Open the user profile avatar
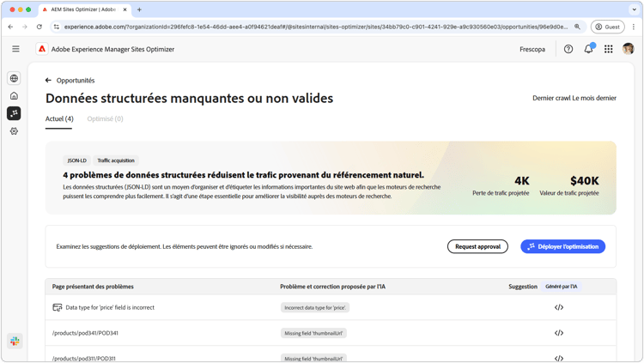 (x=628, y=49)
